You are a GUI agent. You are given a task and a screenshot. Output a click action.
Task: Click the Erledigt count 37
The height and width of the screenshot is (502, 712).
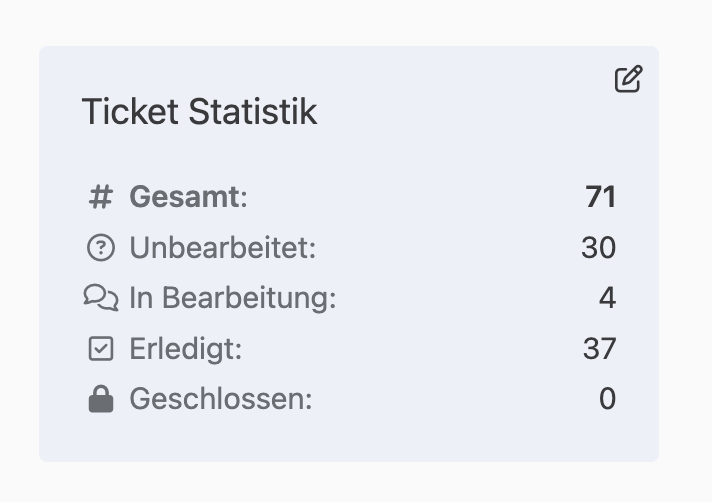(x=599, y=349)
